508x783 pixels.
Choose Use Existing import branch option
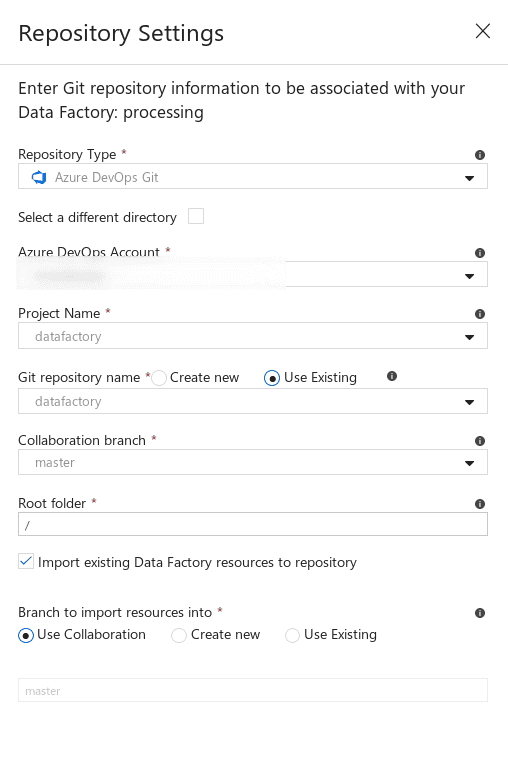point(292,635)
